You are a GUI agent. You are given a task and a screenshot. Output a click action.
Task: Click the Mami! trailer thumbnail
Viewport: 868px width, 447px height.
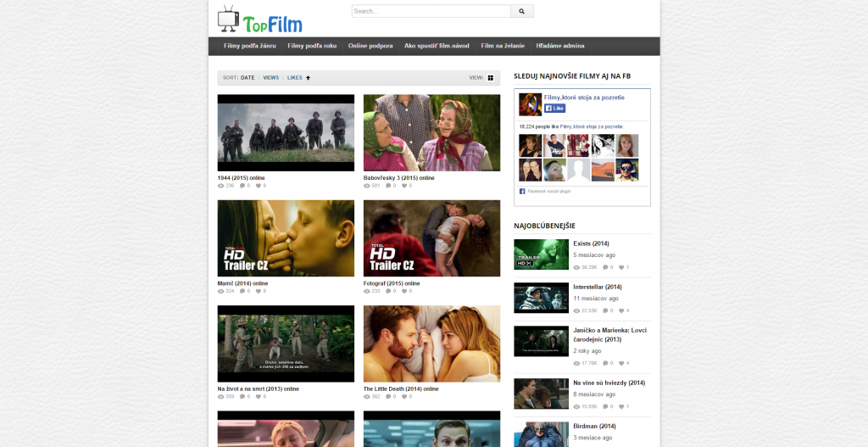coord(286,238)
